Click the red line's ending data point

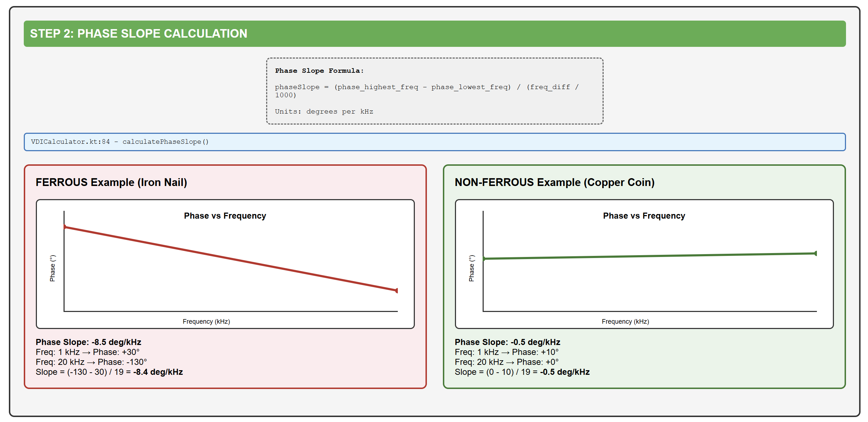click(x=397, y=291)
